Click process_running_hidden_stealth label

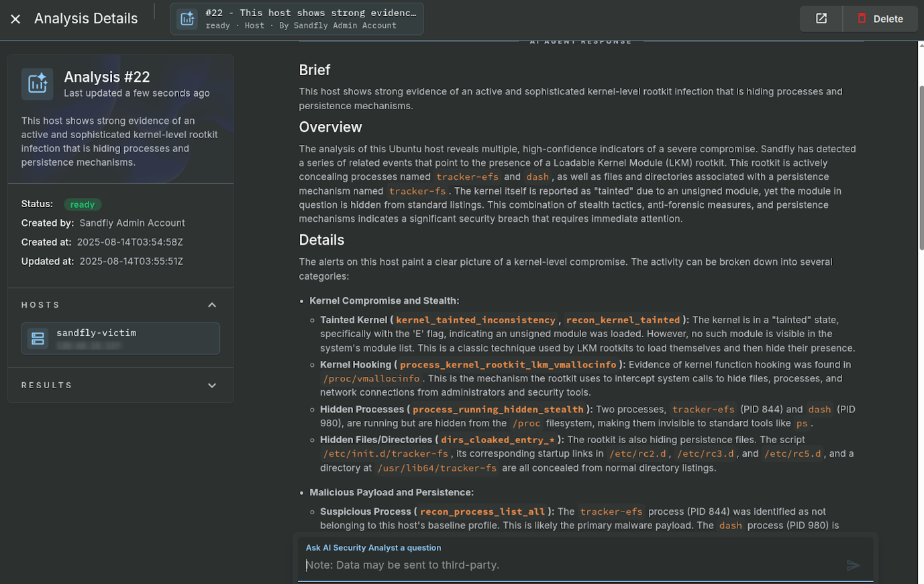pyautogui.click(x=498, y=410)
